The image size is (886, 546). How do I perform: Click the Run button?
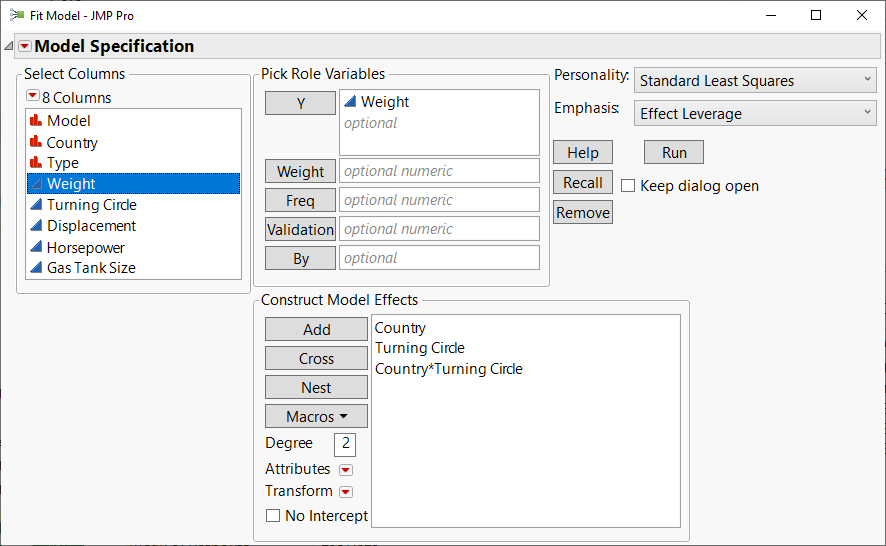point(674,152)
